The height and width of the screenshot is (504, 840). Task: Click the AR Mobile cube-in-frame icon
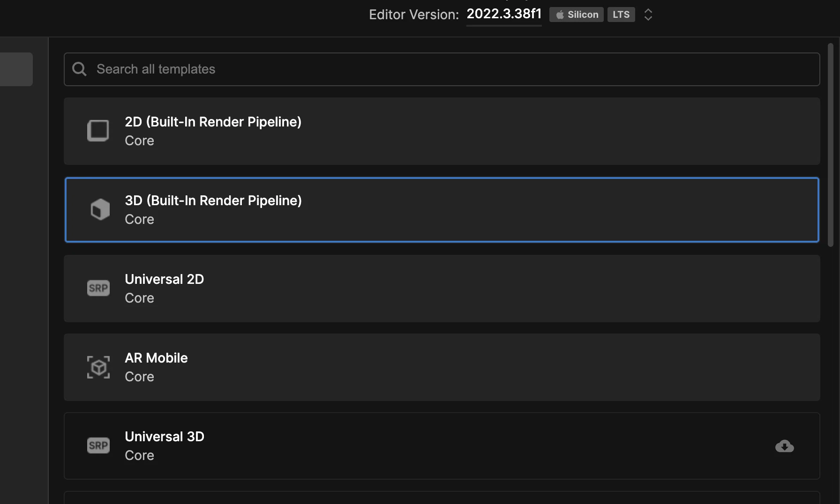(x=98, y=367)
